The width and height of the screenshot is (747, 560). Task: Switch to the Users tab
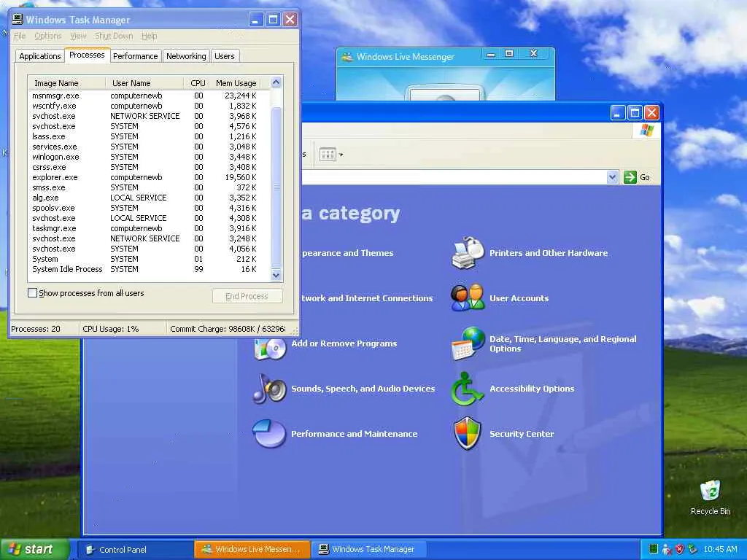point(225,56)
